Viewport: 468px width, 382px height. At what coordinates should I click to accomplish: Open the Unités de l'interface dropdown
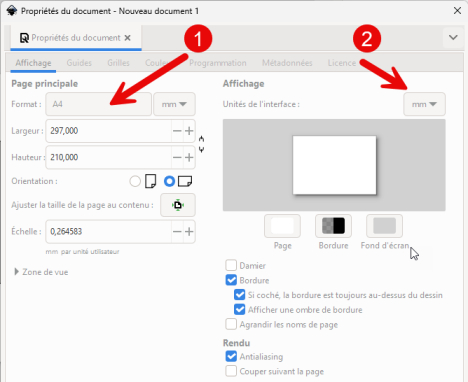(x=424, y=104)
